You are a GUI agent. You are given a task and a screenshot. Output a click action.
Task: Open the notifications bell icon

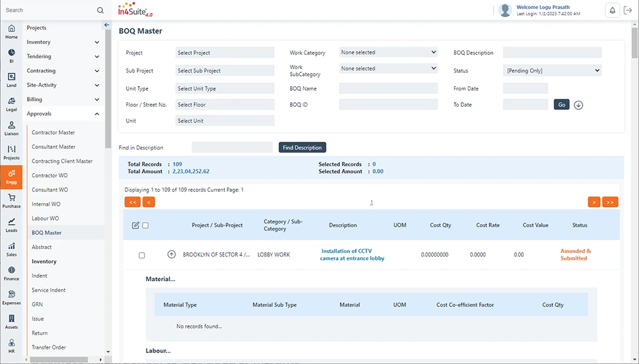click(x=612, y=11)
